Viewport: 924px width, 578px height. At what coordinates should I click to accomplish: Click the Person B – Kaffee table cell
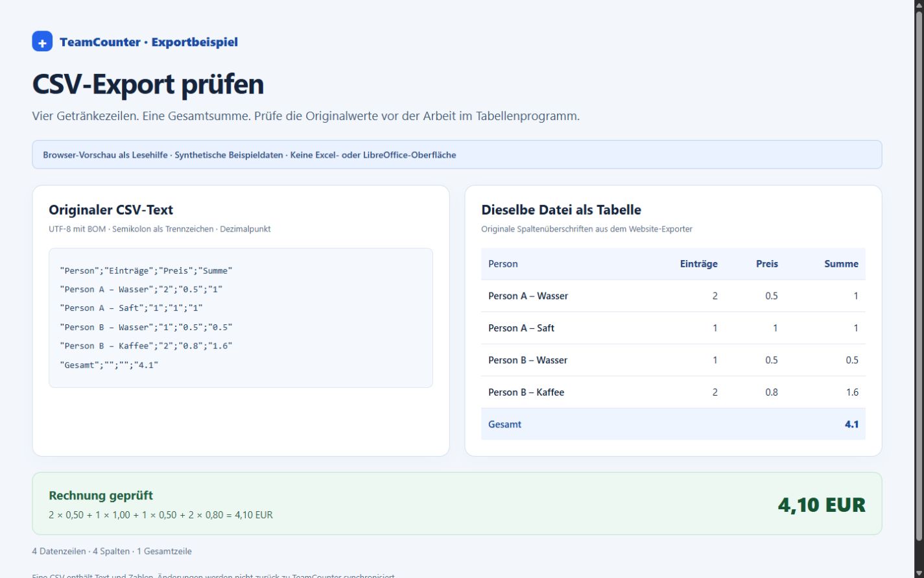tap(526, 392)
